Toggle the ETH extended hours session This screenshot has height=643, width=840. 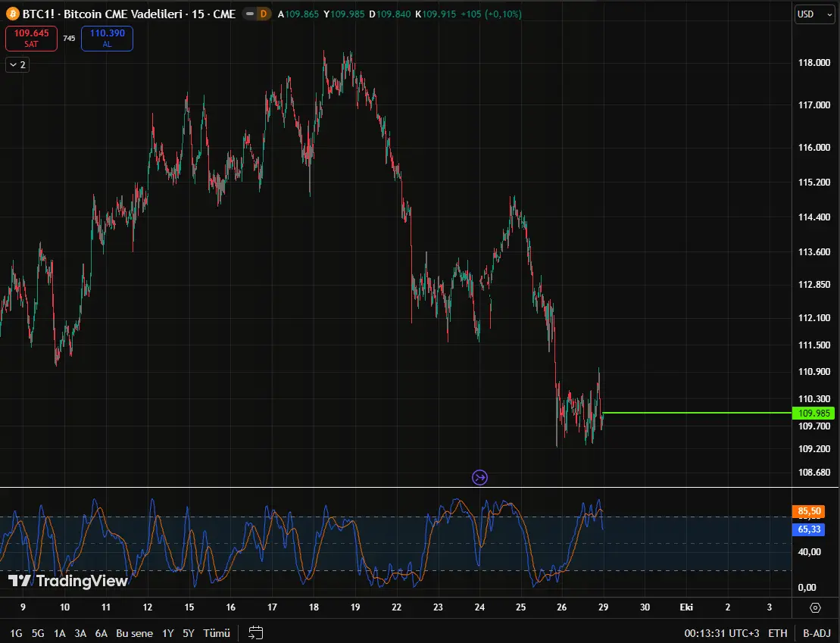click(x=778, y=633)
